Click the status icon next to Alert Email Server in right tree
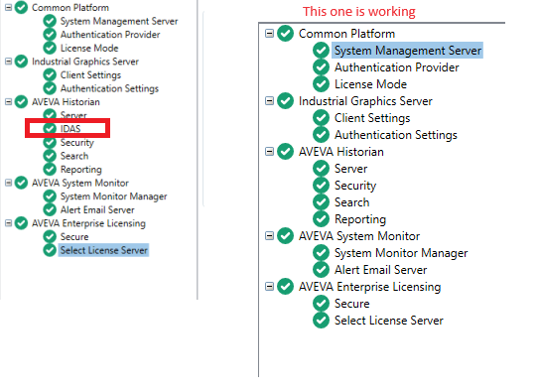This screenshot has width=538, height=392. [322, 270]
